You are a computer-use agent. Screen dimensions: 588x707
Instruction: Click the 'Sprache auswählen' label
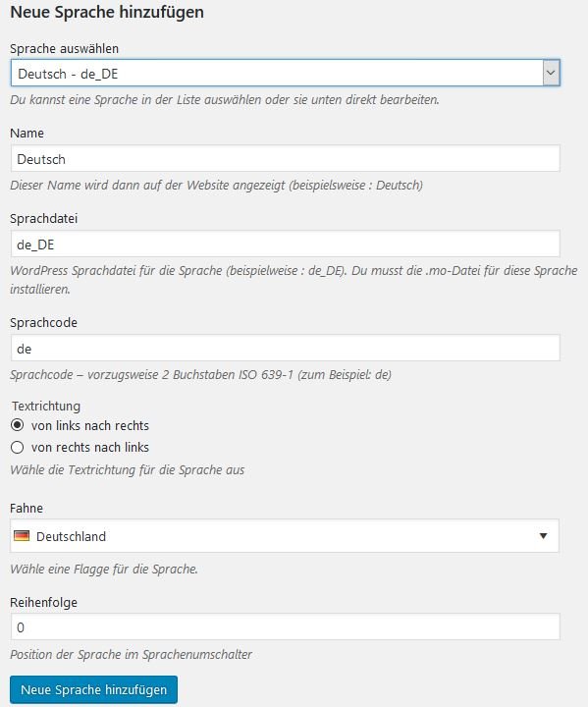click(65, 48)
